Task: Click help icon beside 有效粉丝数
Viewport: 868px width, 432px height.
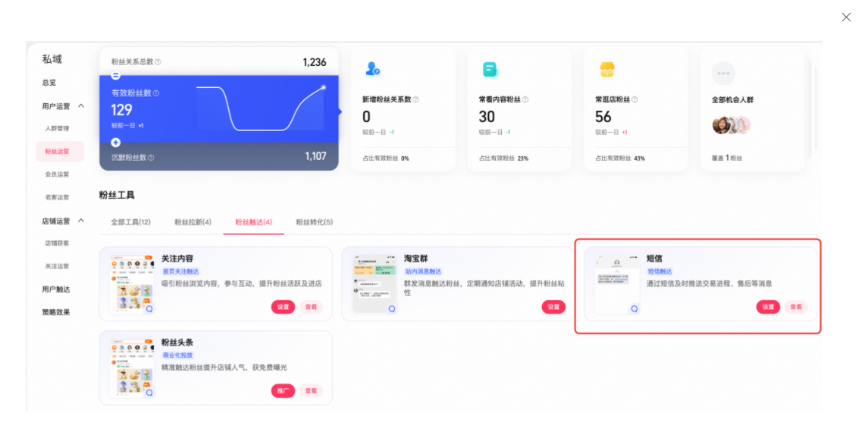Action: tap(156, 93)
